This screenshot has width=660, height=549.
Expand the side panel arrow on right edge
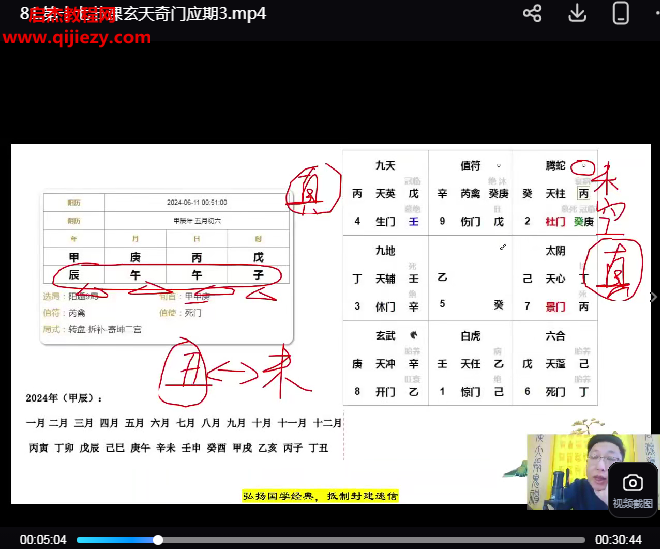point(653,297)
